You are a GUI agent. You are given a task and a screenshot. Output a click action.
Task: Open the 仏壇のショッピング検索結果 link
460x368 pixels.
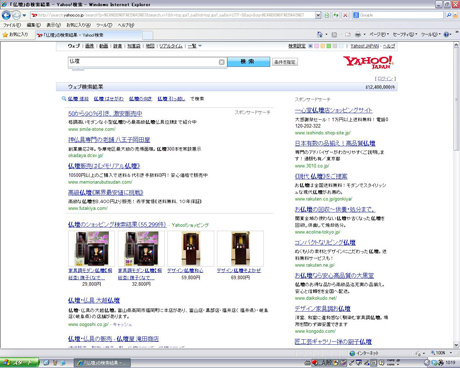click(117, 225)
